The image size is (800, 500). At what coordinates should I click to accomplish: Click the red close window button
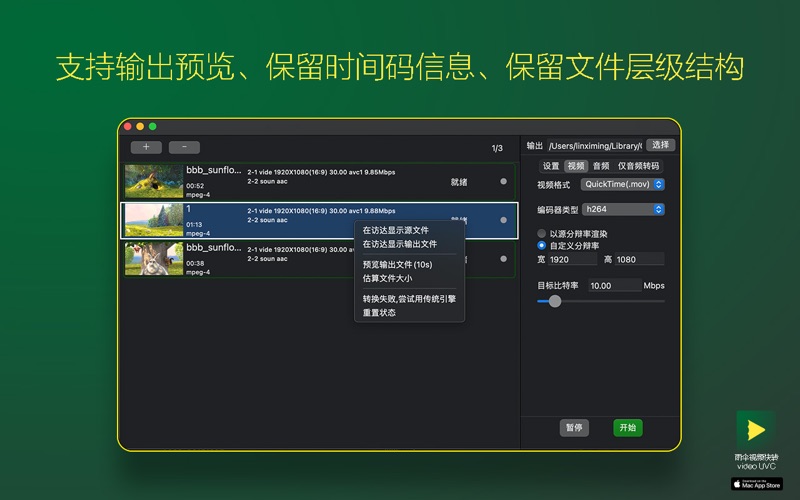(x=128, y=127)
